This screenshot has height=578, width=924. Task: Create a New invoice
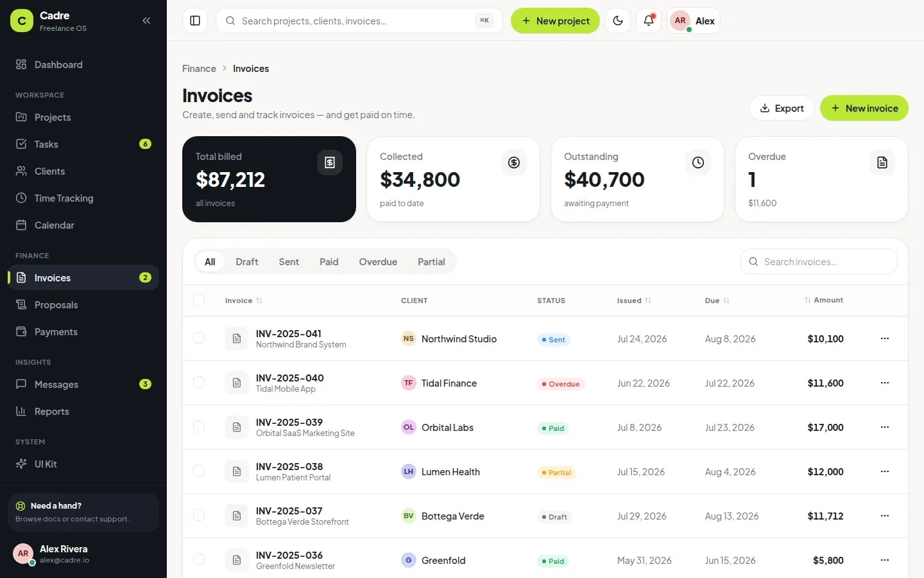pos(864,108)
